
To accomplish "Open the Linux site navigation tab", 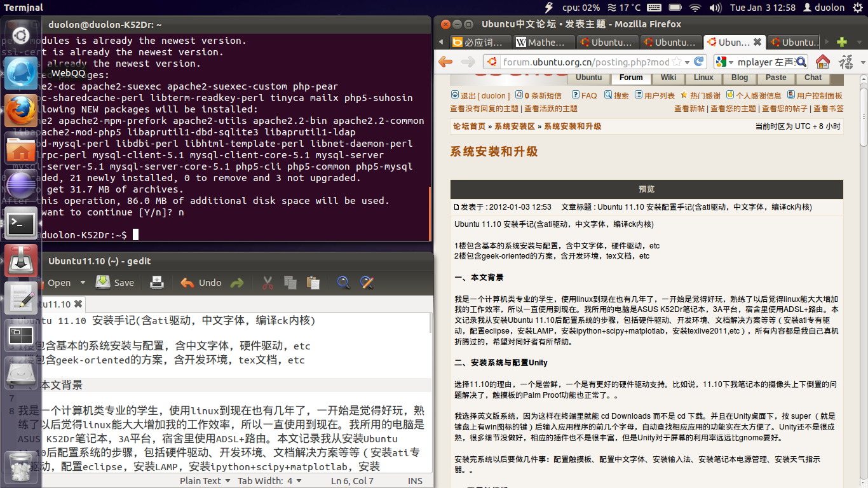I will (x=703, y=78).
